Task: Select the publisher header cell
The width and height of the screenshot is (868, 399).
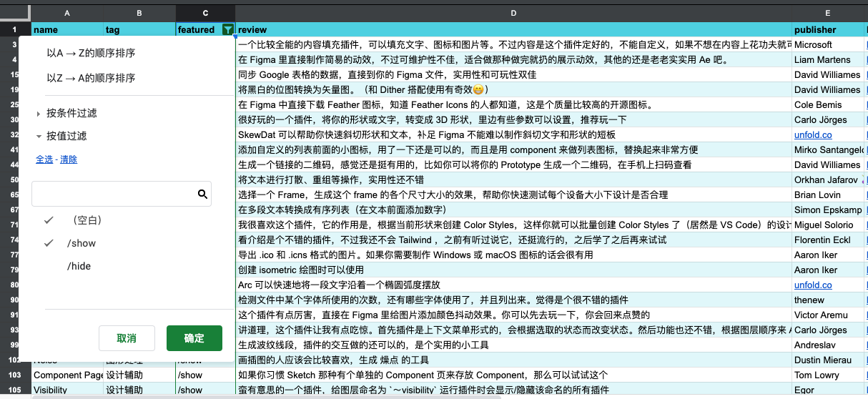Action: [828, 30]
